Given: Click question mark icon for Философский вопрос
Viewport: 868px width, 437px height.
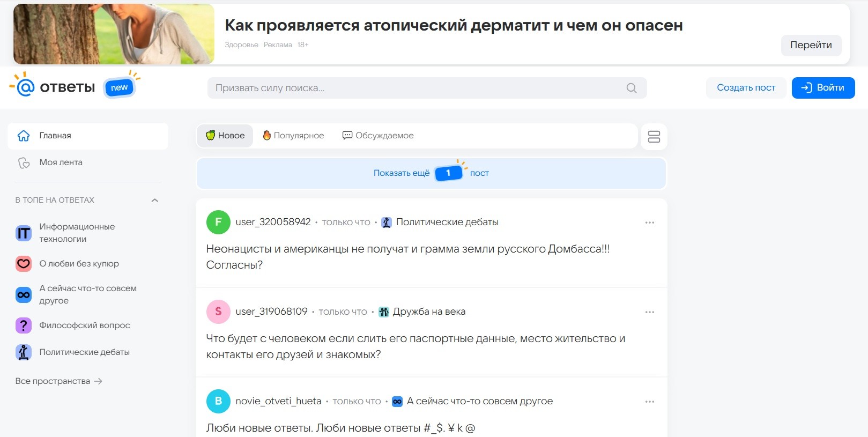Looking at the screenshot, I should click(24, 325).
